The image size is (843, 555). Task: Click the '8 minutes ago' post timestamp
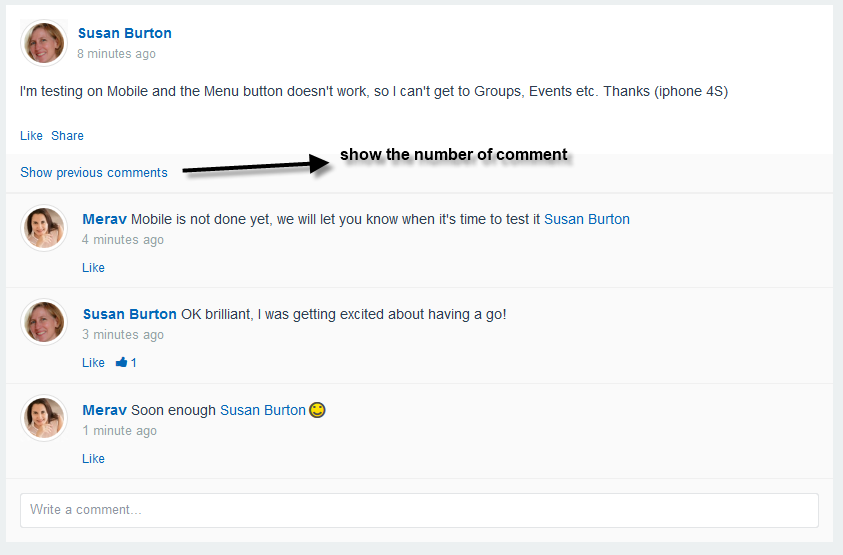116,54
